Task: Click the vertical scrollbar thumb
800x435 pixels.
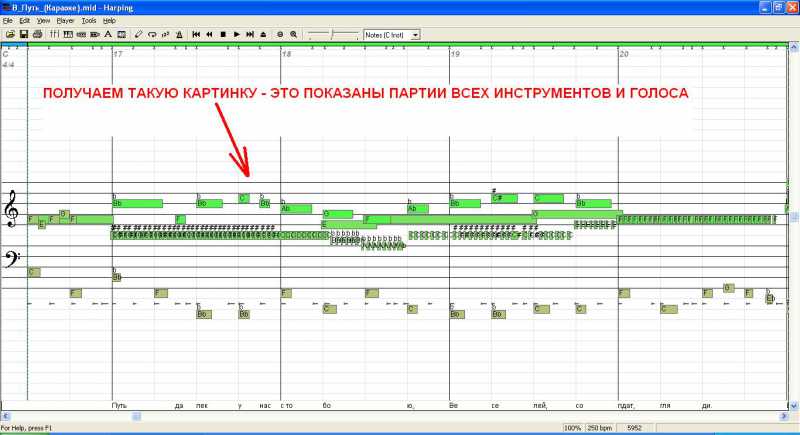Action: (x=794, y=217)
